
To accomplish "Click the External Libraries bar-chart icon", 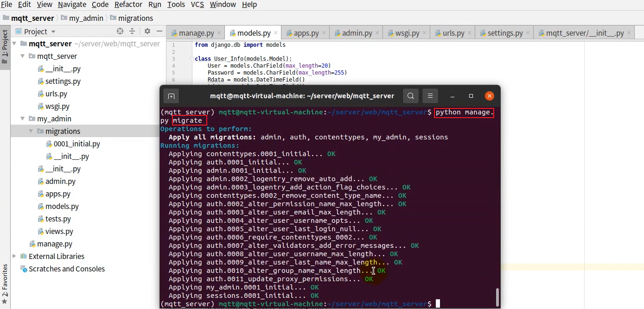I will [24, 257].
